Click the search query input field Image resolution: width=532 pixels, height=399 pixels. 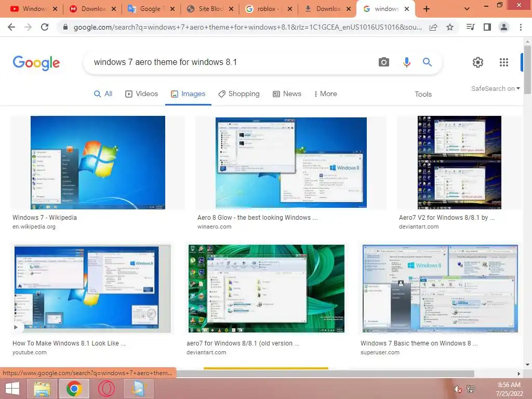[x=231, y=62]
